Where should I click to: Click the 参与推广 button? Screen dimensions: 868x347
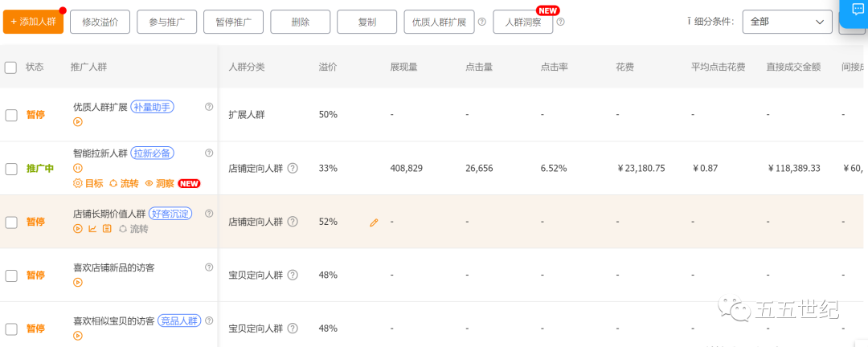click(x=166, y=22)
